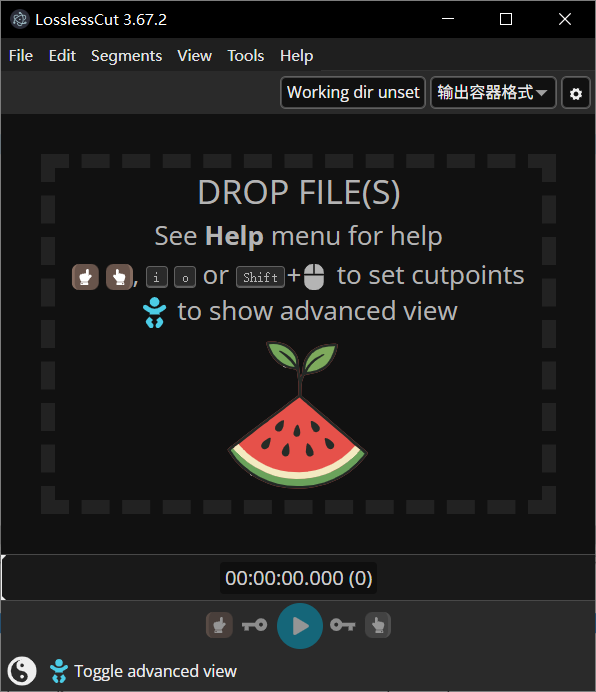Viewport: 596px width, 692px height.
Task: Click the set cut end button in bottom controls
Action: (378, 625)
